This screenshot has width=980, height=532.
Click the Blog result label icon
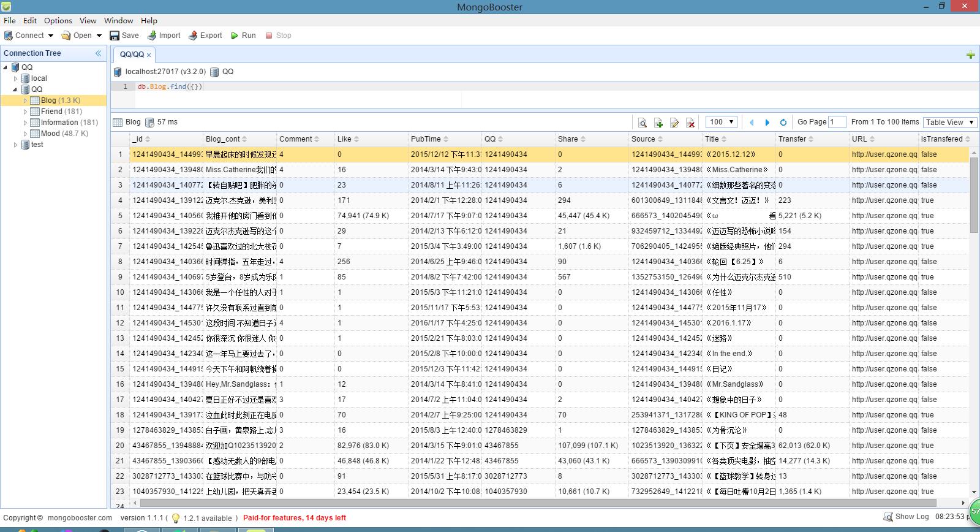click(x=118, y=123)
